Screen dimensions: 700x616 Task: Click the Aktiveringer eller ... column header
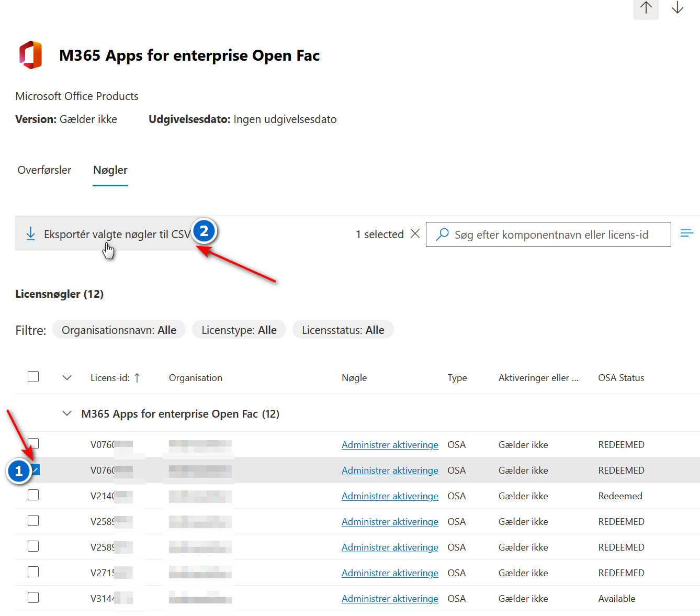[538, 378]
